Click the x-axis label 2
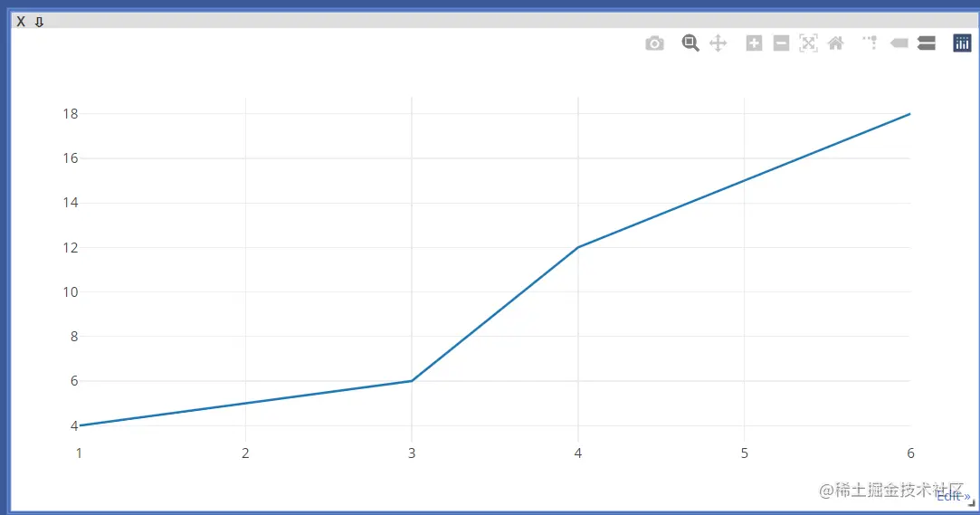Image resolution: width=980 pixels, height=515 pixels. click(245, 453)
